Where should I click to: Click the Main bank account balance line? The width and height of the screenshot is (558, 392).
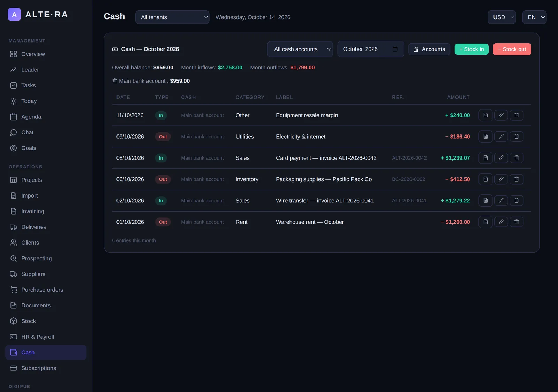click(151, 81)
